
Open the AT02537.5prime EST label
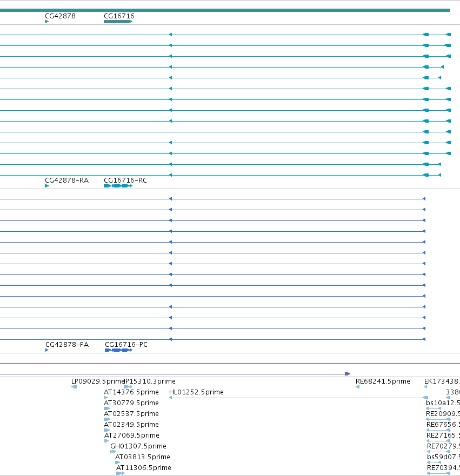(x=131, y=414)
